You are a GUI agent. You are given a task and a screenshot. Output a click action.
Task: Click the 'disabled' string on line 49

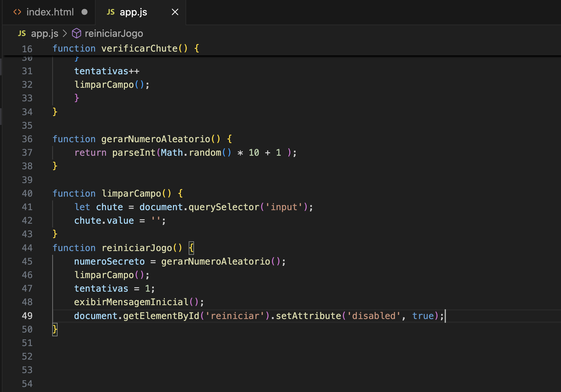coord(374,316)
